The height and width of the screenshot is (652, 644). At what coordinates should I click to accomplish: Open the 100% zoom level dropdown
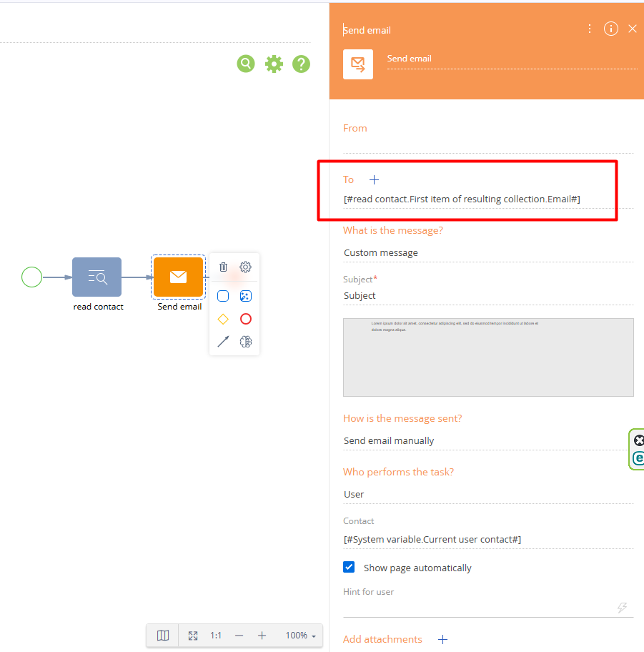pyautogui.click(x=300, y=635)
